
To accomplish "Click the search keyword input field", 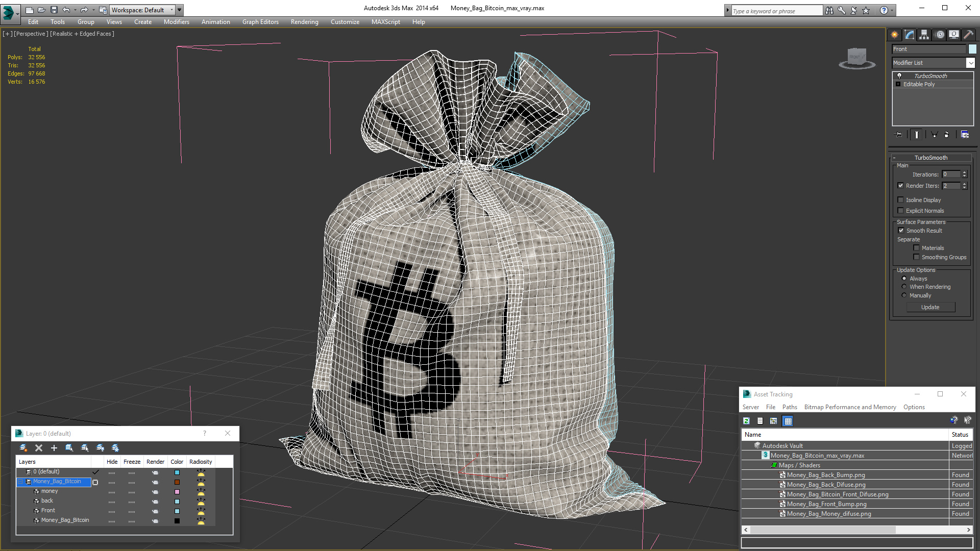I will pos(776,11).
